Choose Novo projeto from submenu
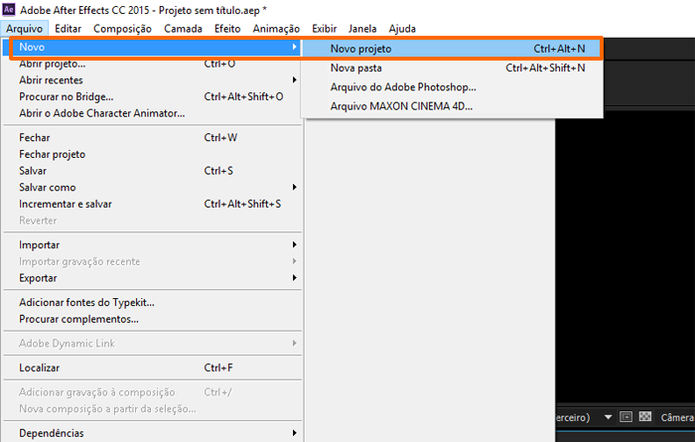The width and height of the screenshot is (695, 442). pos(451,49)
